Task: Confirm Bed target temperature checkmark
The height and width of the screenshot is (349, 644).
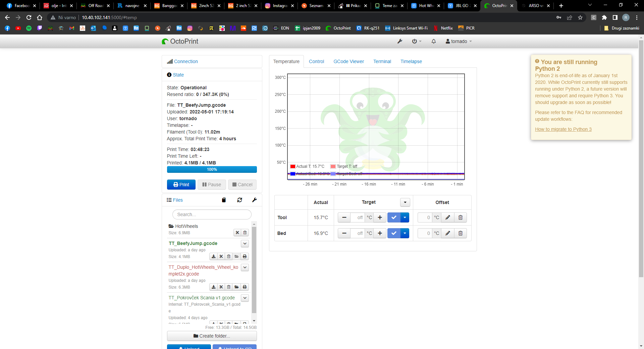Action: 394,233
